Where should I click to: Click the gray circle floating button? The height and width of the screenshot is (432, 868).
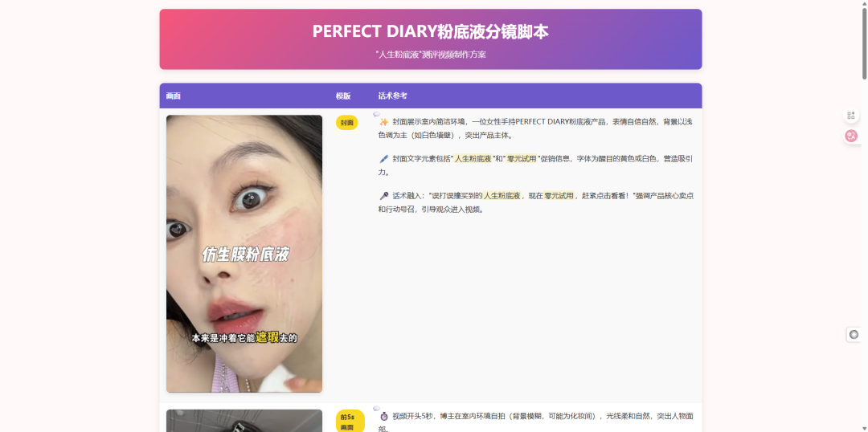point(854,334)
